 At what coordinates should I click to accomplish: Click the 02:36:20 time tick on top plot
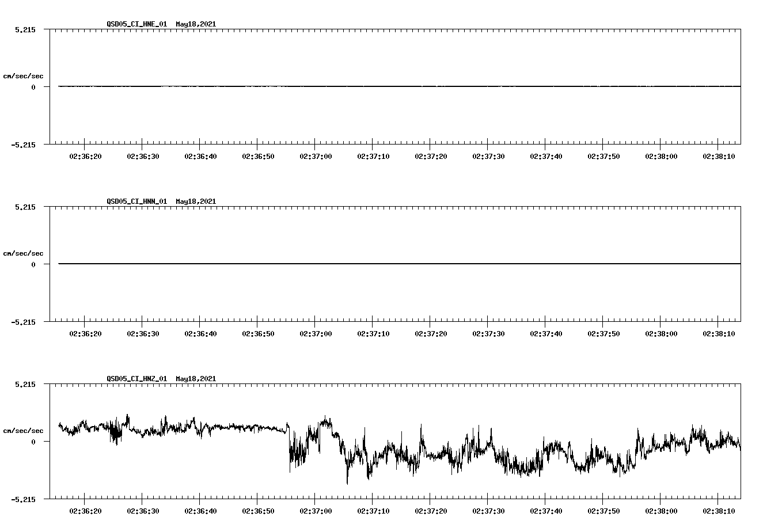(85, 155)
